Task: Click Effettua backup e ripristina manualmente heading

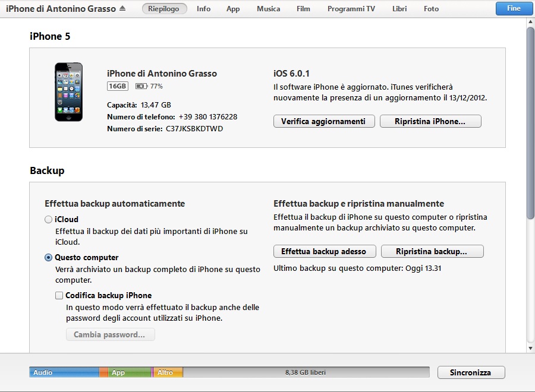Action: pyautogui.click(x=358, y=204)
